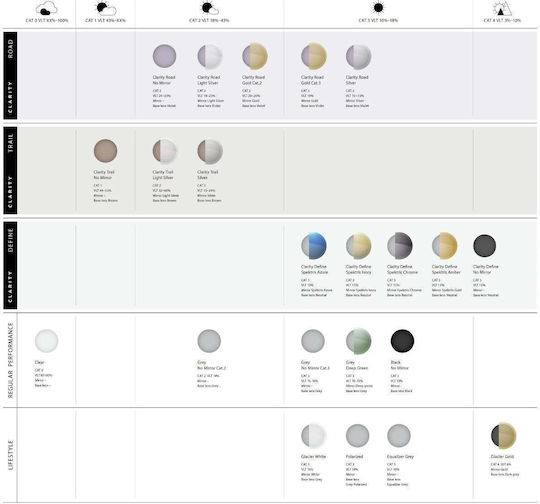Screen dimensions: 540x504
Task: Choose the Grey Deep Green lens swatch
Action: click(x=359, y=341)
